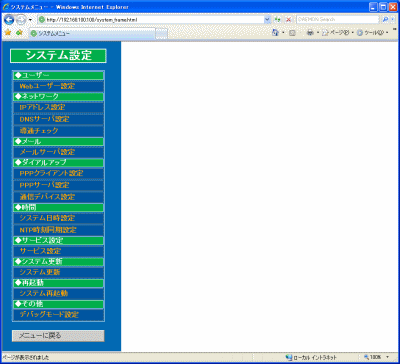The height and width of the screenshot is (364, 400).
Task: Click the Add to Favorites icon
Action: 19,33
